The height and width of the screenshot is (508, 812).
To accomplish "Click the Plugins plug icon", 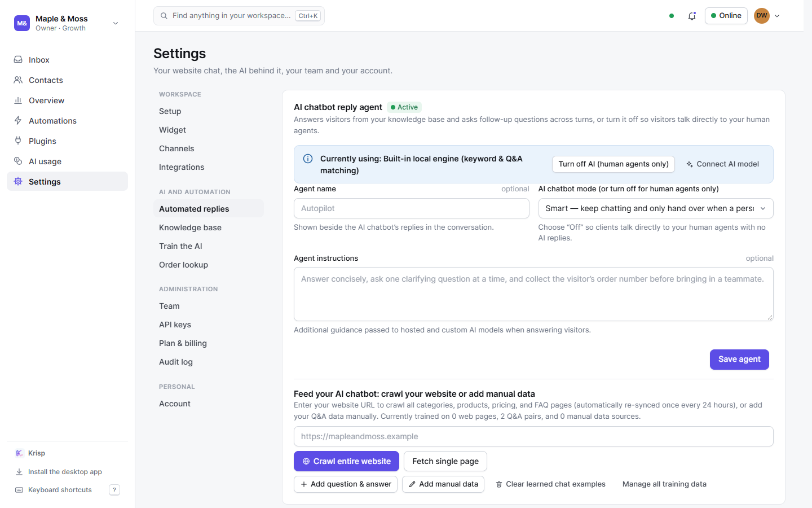I will [x=18, y=141].
